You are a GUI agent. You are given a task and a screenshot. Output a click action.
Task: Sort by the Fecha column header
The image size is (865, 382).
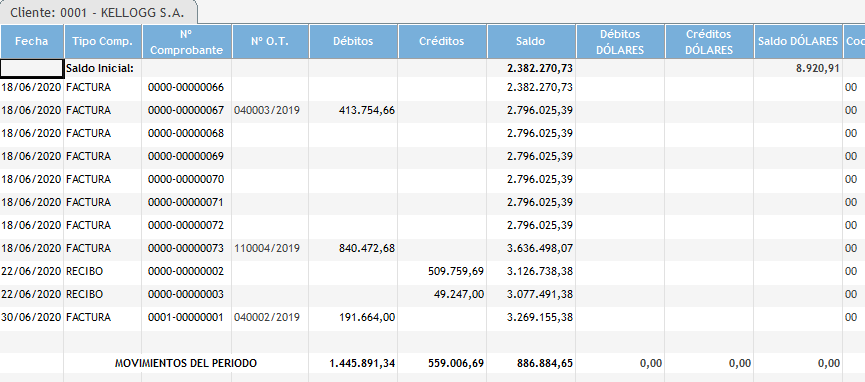(x=32, y=41)
